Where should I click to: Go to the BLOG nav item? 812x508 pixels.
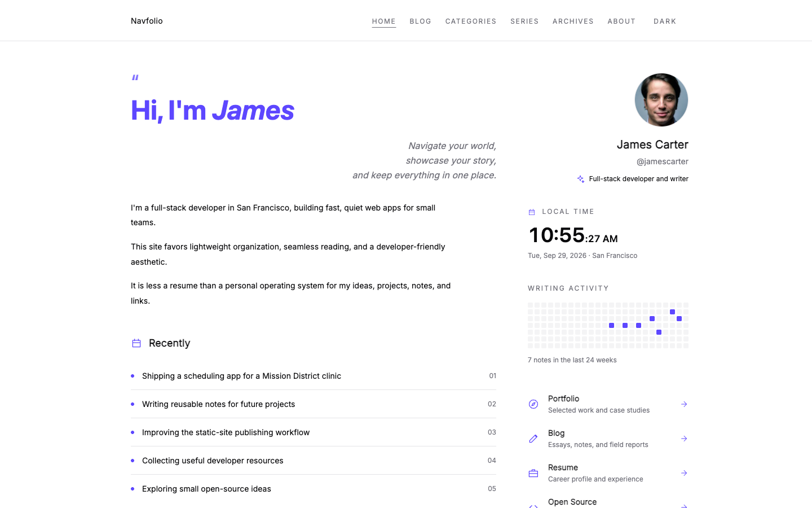(421, 21)
